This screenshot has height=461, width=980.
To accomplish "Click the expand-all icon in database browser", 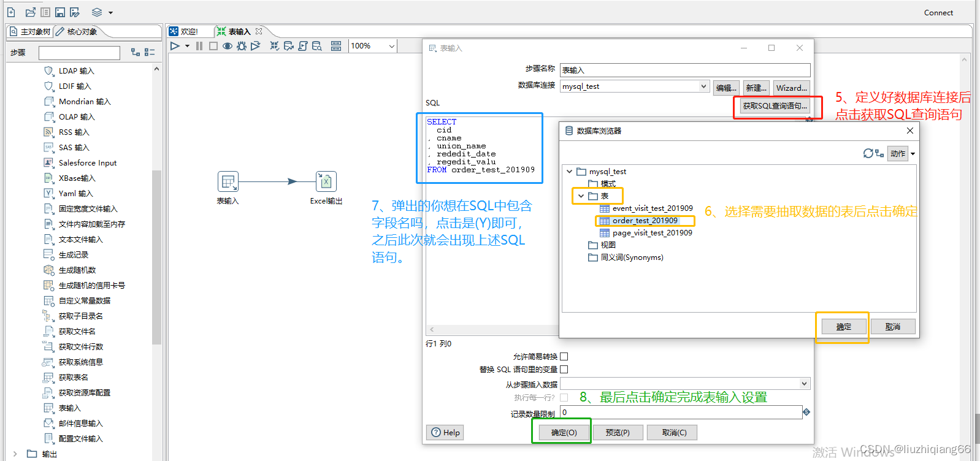I will 879,153.
